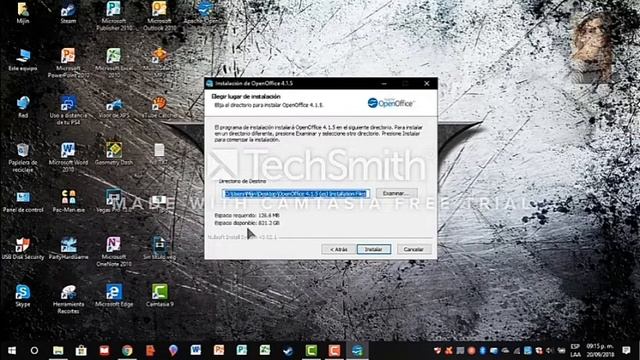640x360 pixels.
Task: Open aTube Catcher desktop icon
Action: pyautogui.click(x=160, y=107)
